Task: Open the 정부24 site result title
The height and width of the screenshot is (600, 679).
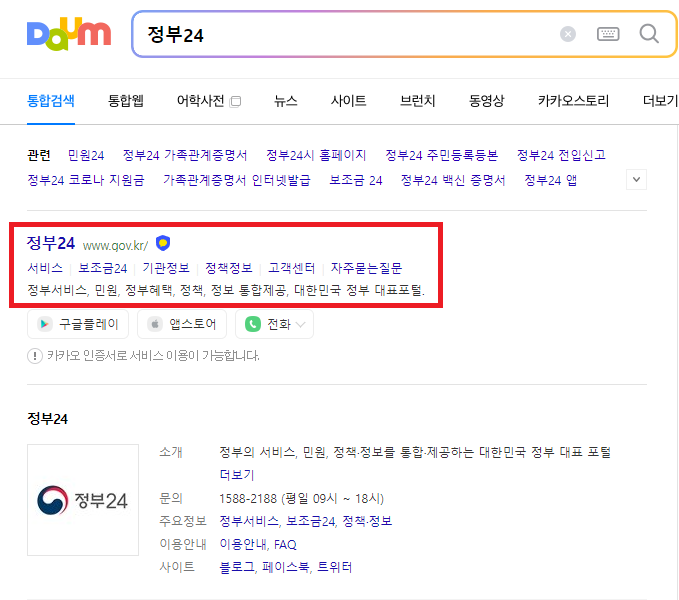Action: [x=51, y=243]
